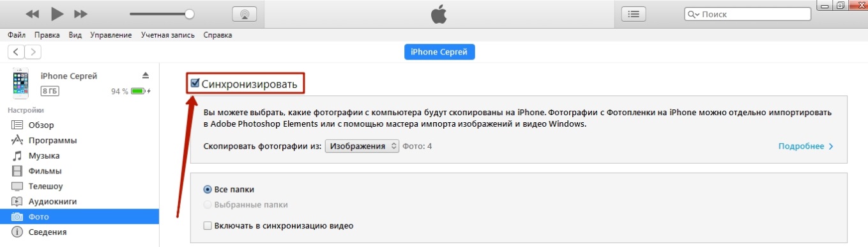Select Сведения in the sidebar
Image resolution: width=868 pixels, height=247 pixels.
point(47,232)
